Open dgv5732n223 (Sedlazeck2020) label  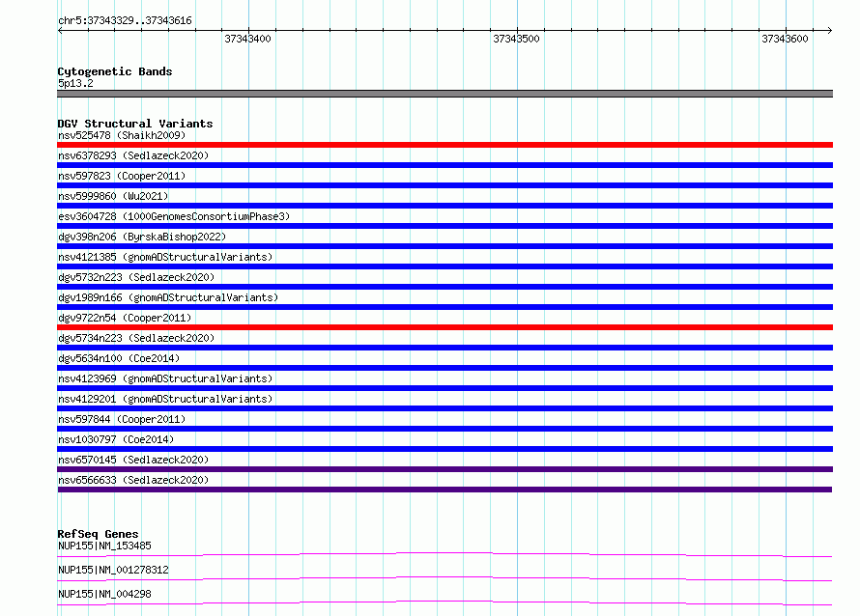coord(136,277)
